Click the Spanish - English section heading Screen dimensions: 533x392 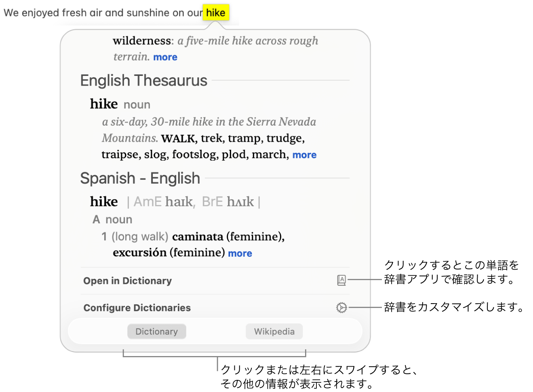pyautogui.click(x=140, y=178)
